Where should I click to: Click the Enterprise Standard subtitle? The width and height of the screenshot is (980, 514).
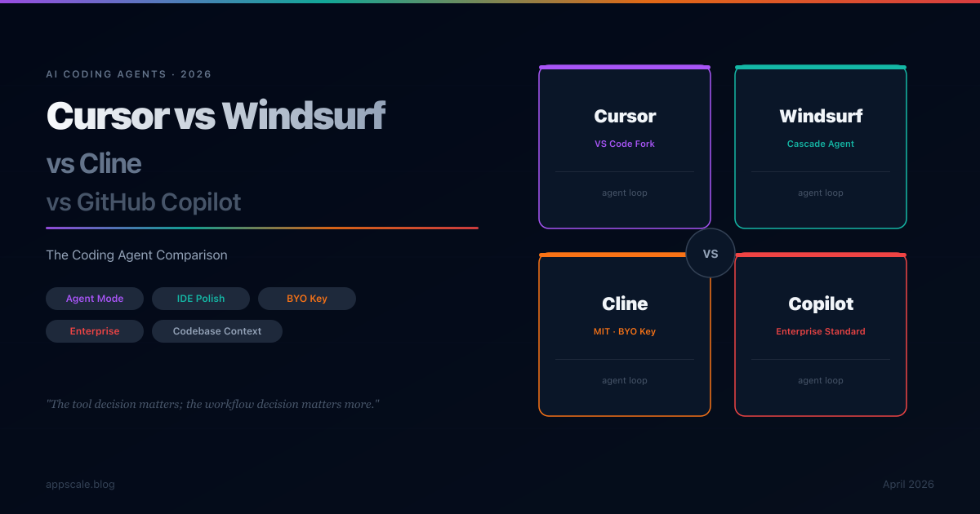click(821, 332)
